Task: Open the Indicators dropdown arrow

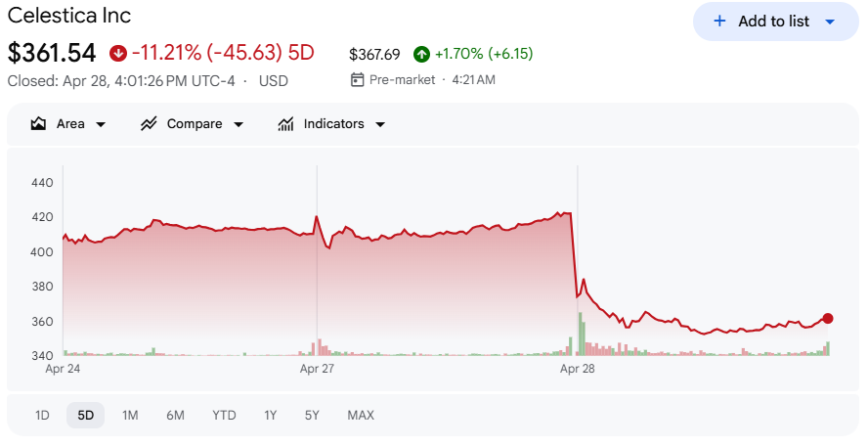Action: pos(380,124)
